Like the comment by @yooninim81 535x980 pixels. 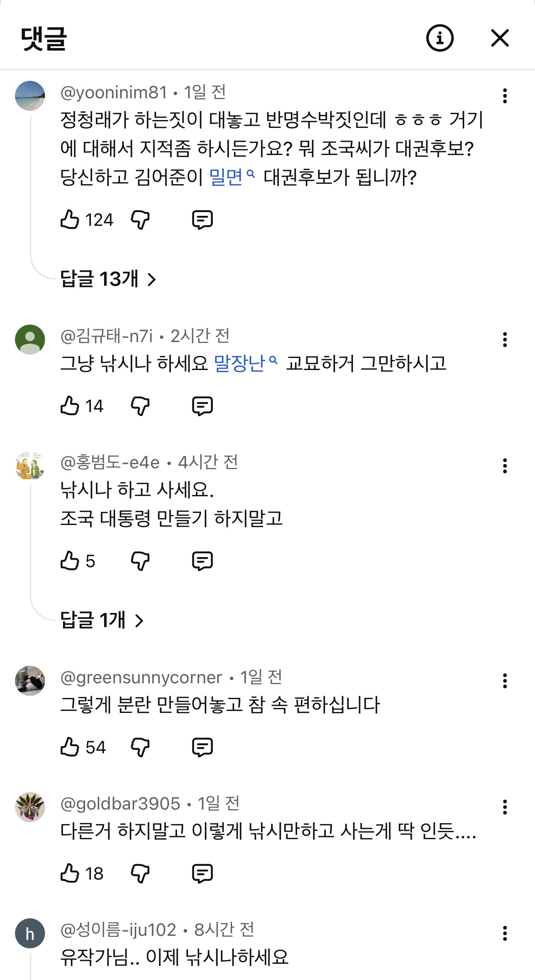pyautogui.click(x=70, y=220)
